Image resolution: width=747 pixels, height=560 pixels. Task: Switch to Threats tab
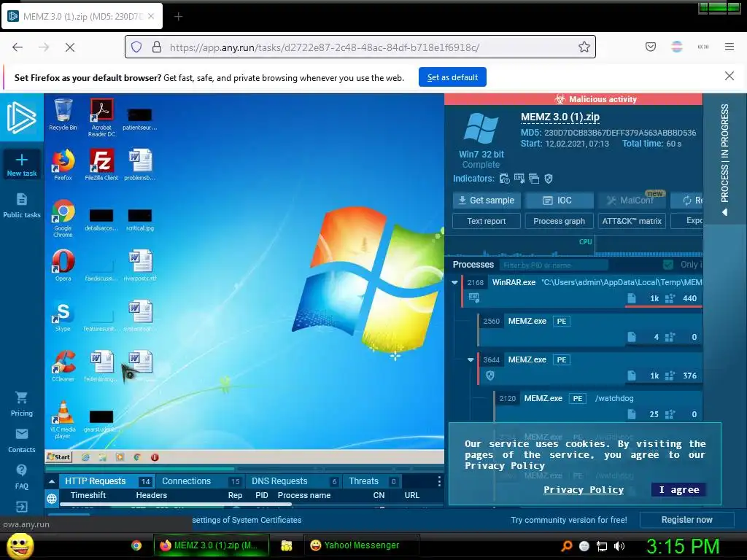[372, 481]
